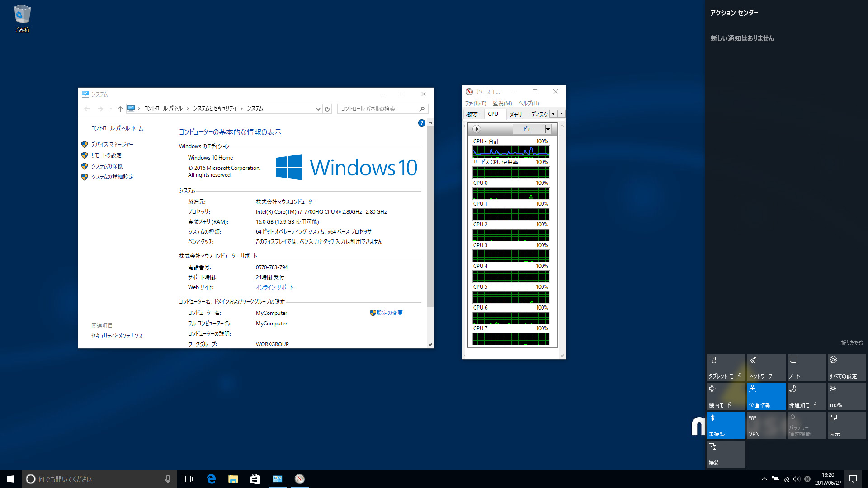Click the change settings link
Screen dimensions: 868x488
click(389, 313)
